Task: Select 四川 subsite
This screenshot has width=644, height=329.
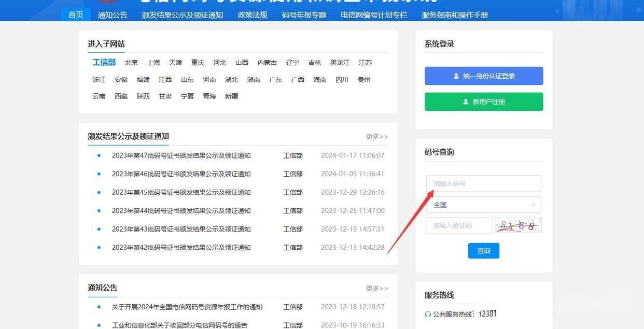Action: pos(342,80)
